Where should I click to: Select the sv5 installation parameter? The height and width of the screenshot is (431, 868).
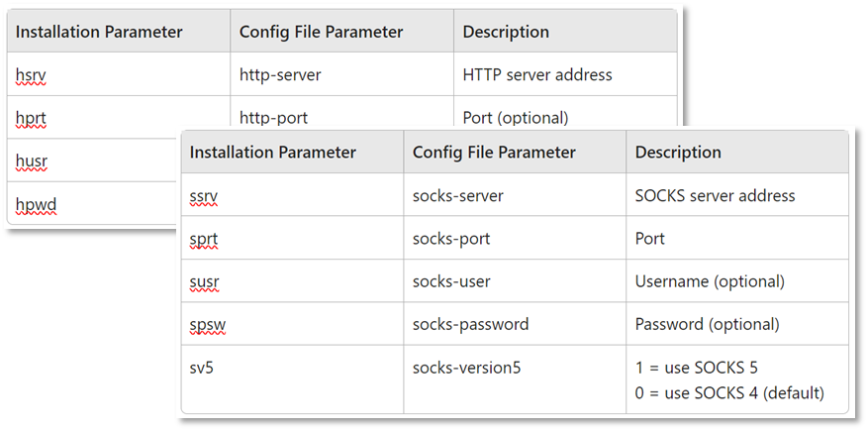(202, 368)
